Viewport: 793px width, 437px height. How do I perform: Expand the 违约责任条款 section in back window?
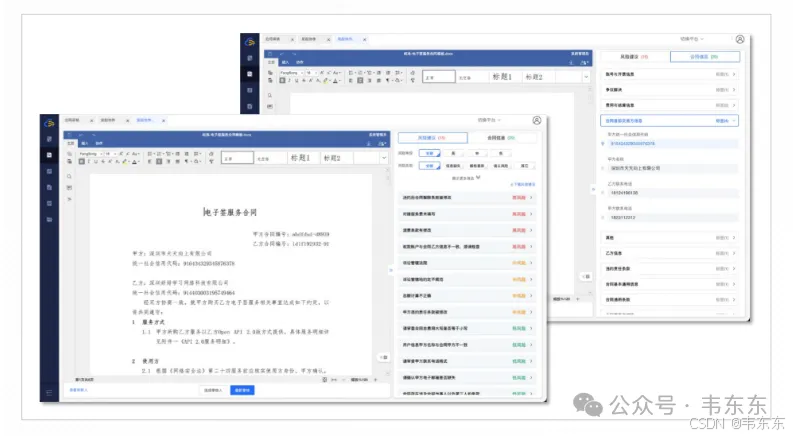click(670, 269)
